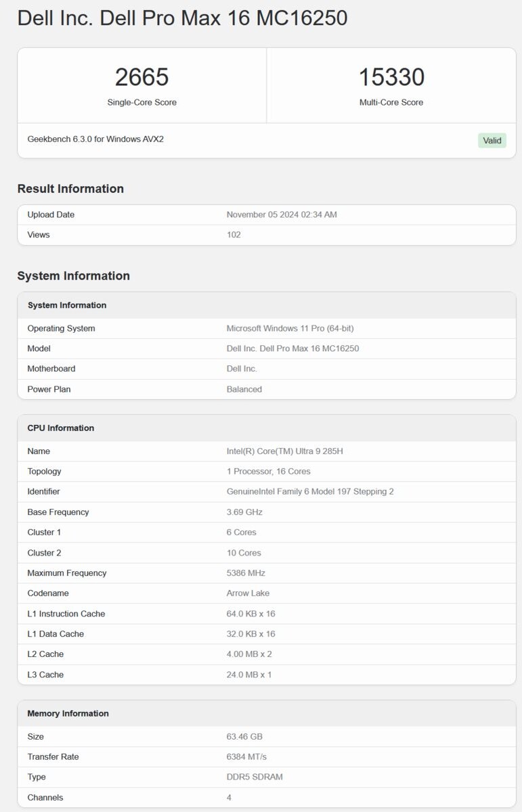This screenshot has width=522, height=812.
Task: Click the Views count 102
Action: tap(234, 235)
